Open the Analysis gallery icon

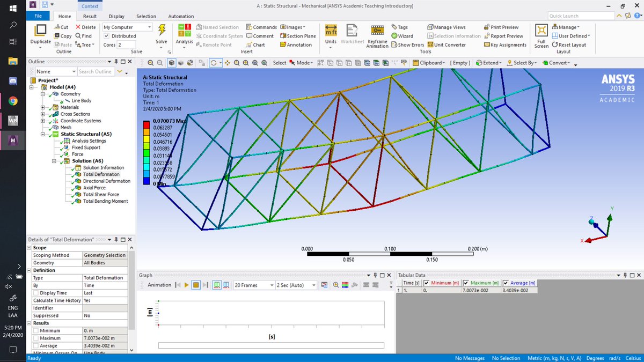[184, 31]
